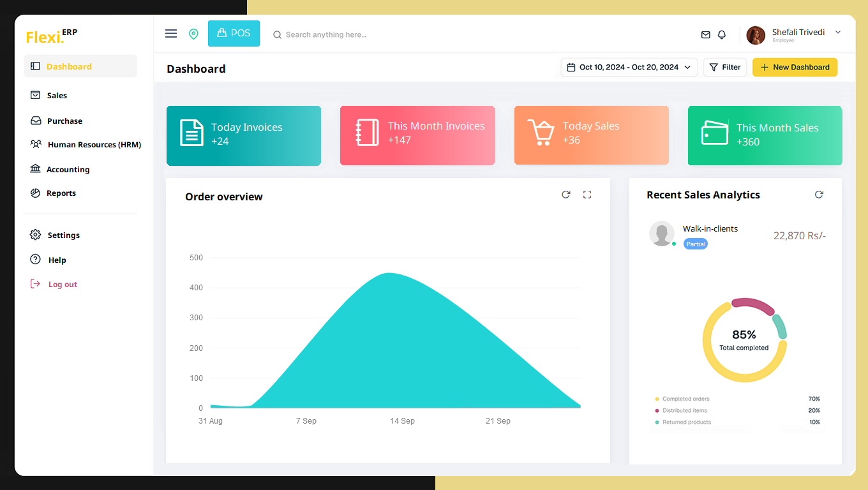Image resolution: width=868 pixels, height=490 pixels.
Task: Go to Sales in the sidebar
Action: click(57, 95)
